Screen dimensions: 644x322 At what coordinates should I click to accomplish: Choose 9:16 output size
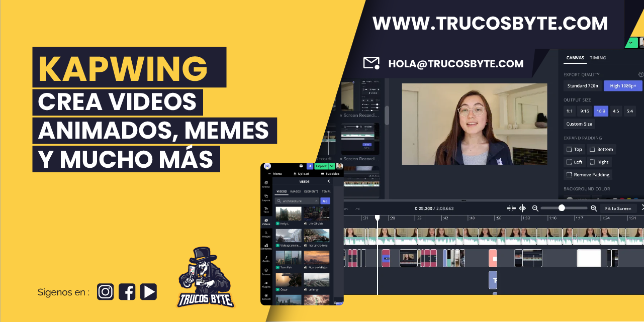(585, 111)
